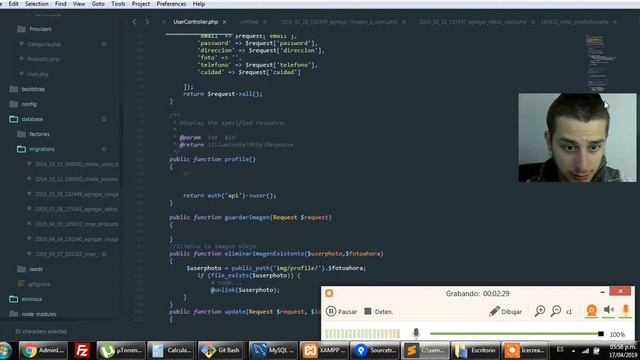Image resolution: width=640 pixels, height=360 pixels.
Task: Open the Selection menu
Action: click(36, 4)
